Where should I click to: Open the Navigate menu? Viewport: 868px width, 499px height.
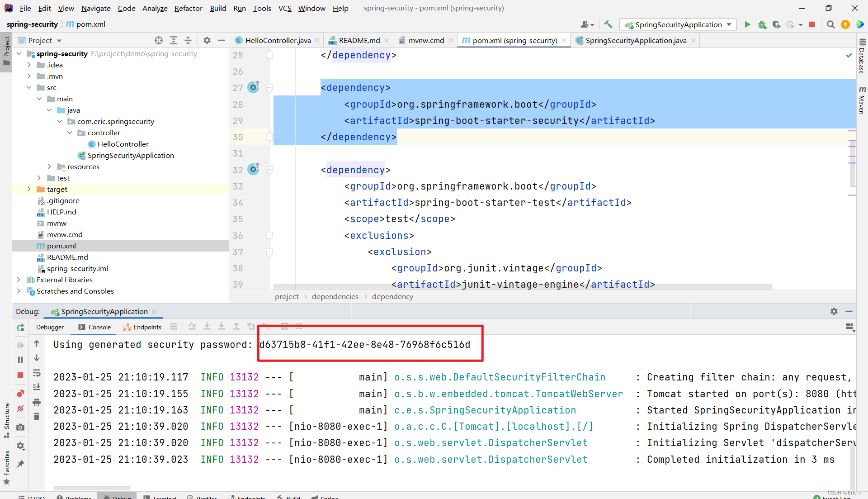click(x=96, y=8)
